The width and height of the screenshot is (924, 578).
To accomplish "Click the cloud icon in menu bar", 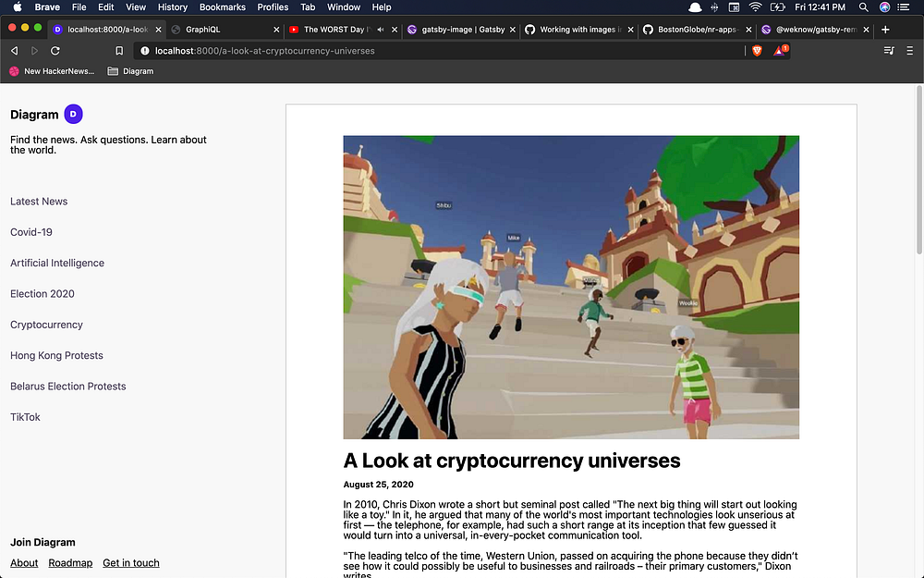I will [696, 7].
